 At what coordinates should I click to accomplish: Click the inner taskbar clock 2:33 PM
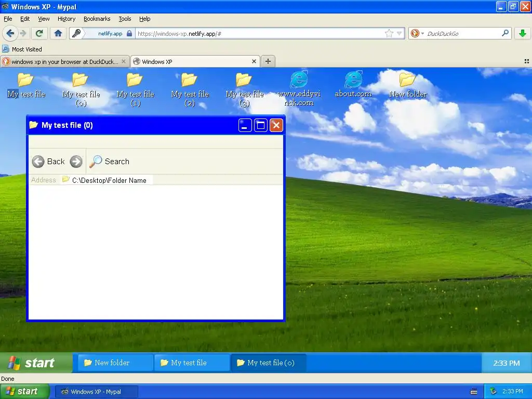[506, 363]
